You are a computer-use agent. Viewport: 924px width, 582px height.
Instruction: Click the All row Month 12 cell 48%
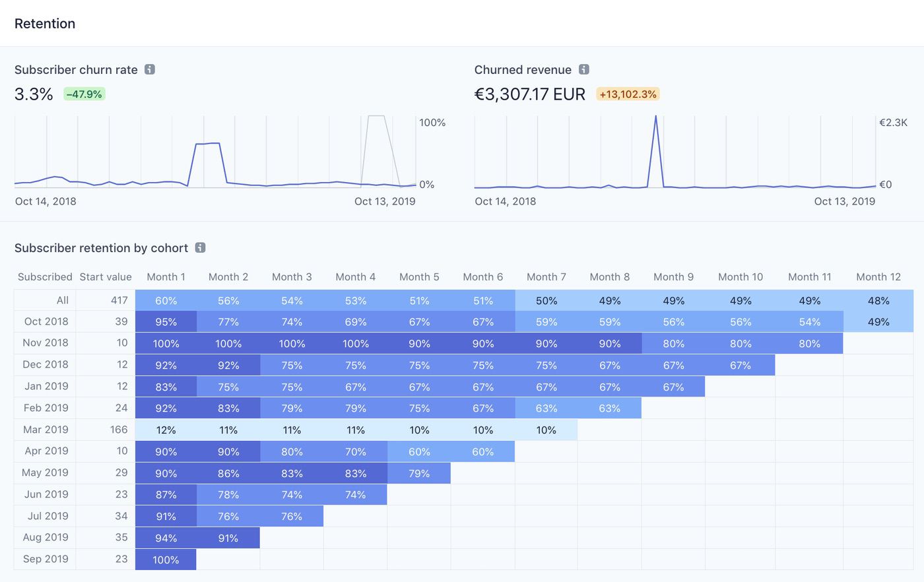pyautogui.click(x=878, y=301)
